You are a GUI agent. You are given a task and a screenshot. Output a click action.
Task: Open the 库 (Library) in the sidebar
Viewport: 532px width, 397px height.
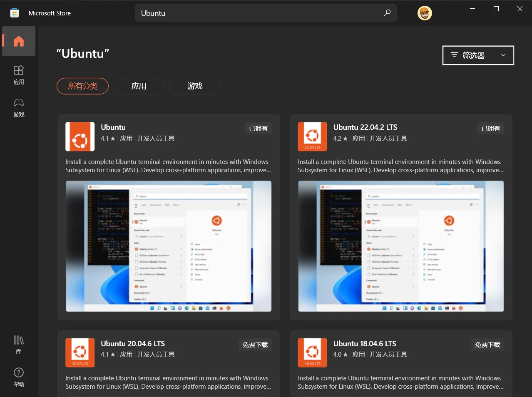pos(19,345)
